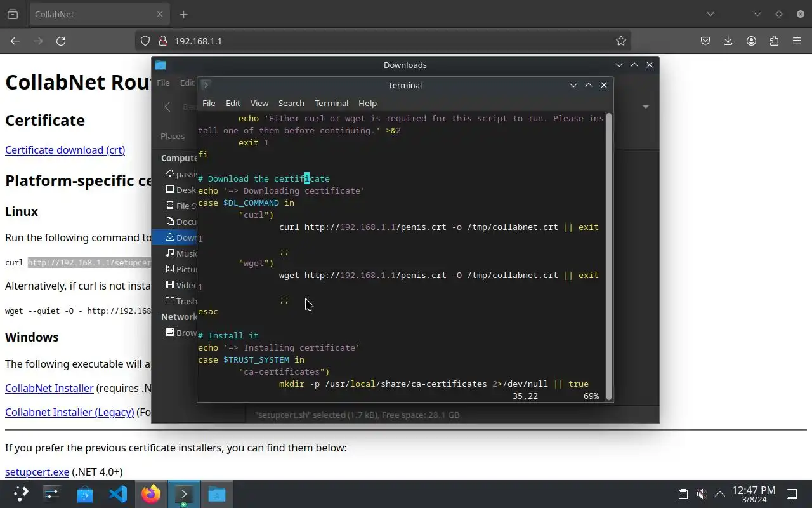Open the Terminal View menu
The image size is (812, 508).
pos(259,103)
